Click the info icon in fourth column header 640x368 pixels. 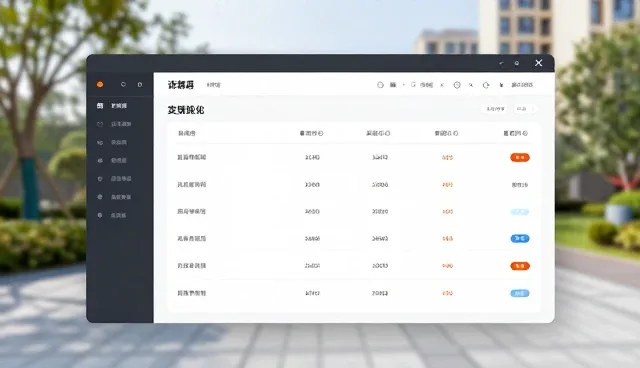click(456, 133)
